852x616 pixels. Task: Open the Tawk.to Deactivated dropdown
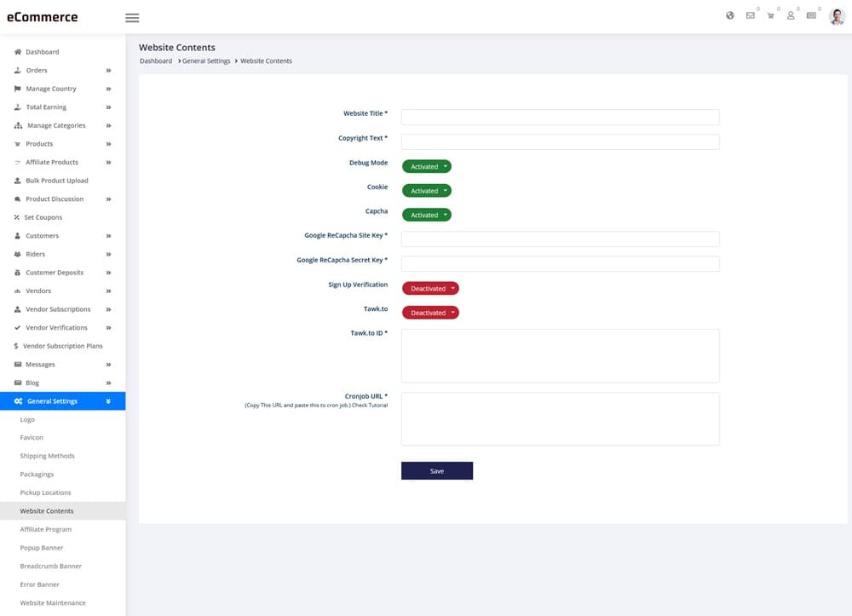(430, 313)
